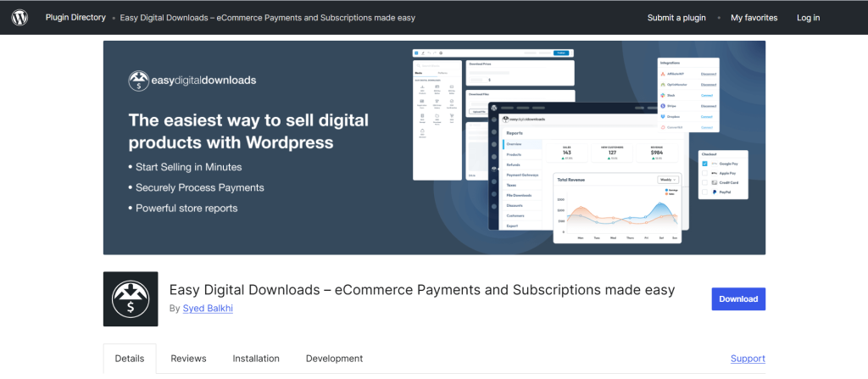Select File Downloads in Reports menu
Screen dimensions: 868x379
[x=522, y=195]
